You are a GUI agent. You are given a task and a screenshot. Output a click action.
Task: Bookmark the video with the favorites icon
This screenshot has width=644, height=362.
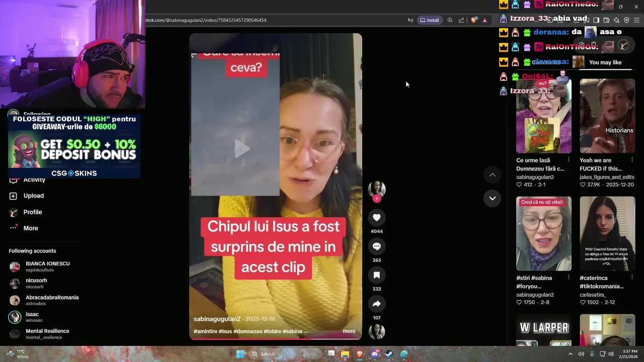pos(376,275)
